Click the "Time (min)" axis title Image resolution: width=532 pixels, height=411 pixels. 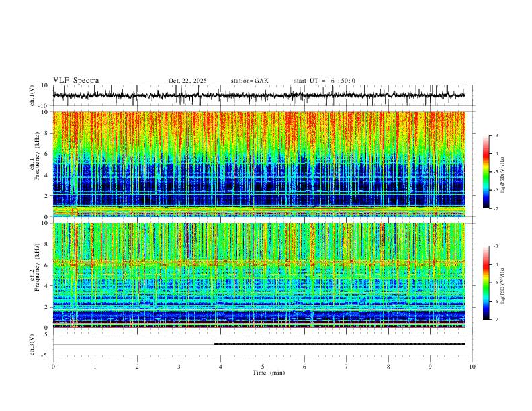click(269, 373)
